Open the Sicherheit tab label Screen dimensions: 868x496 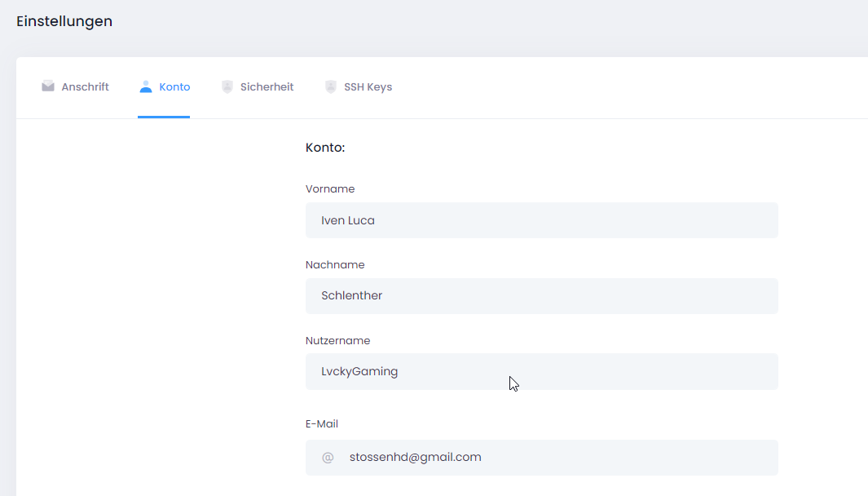click(267, 86)
